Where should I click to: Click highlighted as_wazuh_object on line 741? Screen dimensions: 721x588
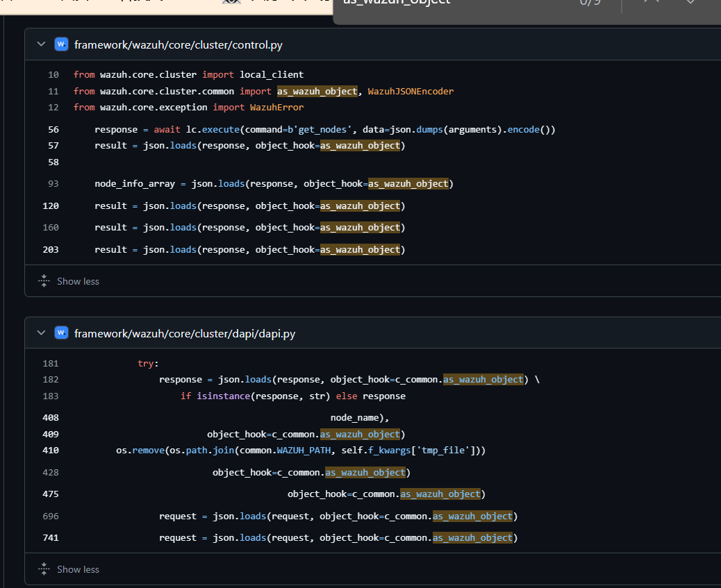pyautogui.click(x=472, y=537)
